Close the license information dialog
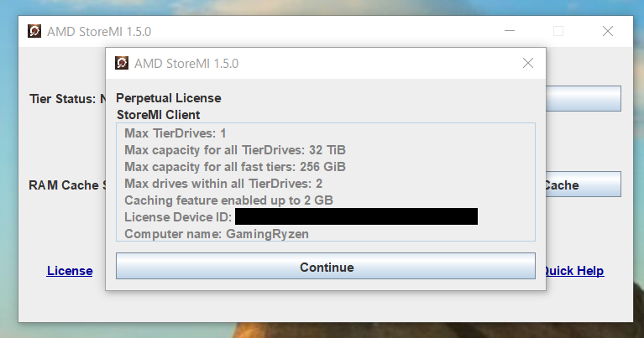Screen dimensions: 644x338 click(528, 63)
